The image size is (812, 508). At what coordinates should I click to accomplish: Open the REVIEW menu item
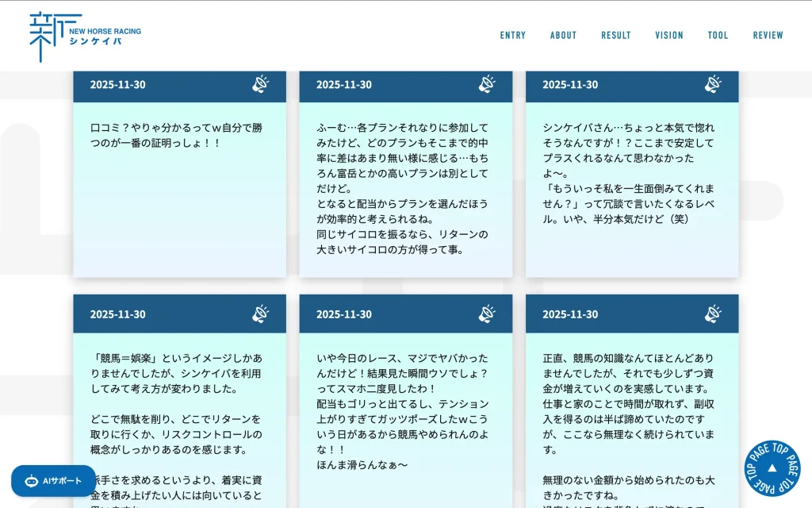pos(768,35)
